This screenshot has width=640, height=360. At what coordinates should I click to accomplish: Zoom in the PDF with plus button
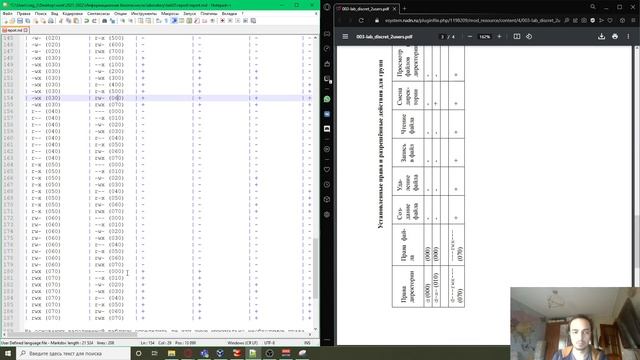point(499,36)
